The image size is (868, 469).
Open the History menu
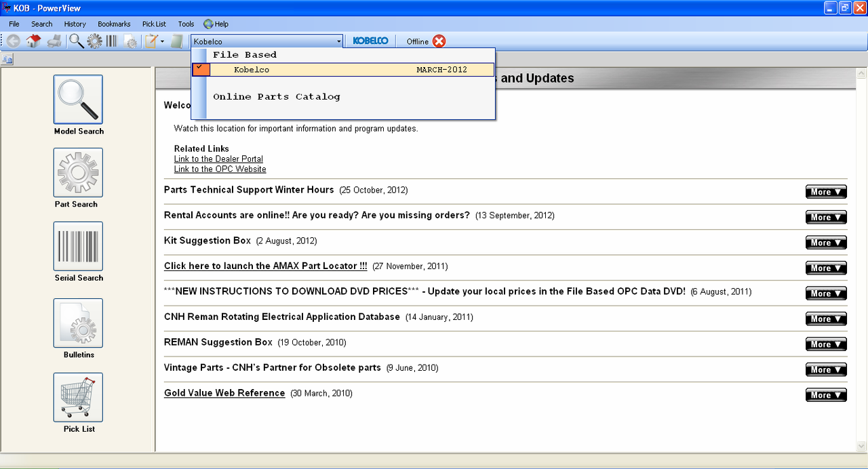(75, 24)
